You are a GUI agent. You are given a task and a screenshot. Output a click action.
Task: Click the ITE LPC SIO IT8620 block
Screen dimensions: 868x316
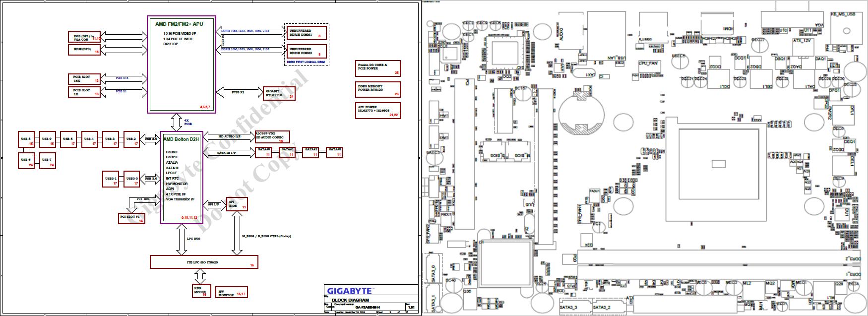(x=204, y=262)
